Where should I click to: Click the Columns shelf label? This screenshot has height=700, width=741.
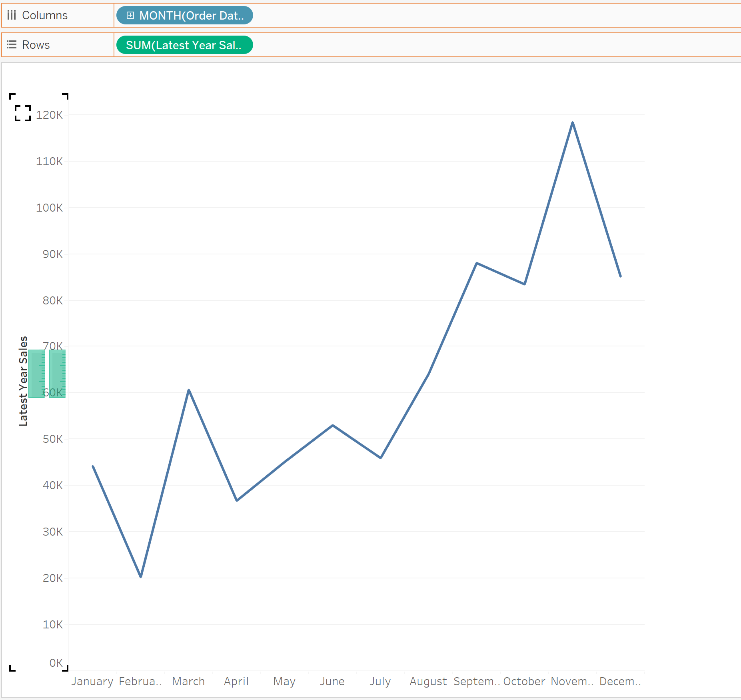[x=45, y=15]
